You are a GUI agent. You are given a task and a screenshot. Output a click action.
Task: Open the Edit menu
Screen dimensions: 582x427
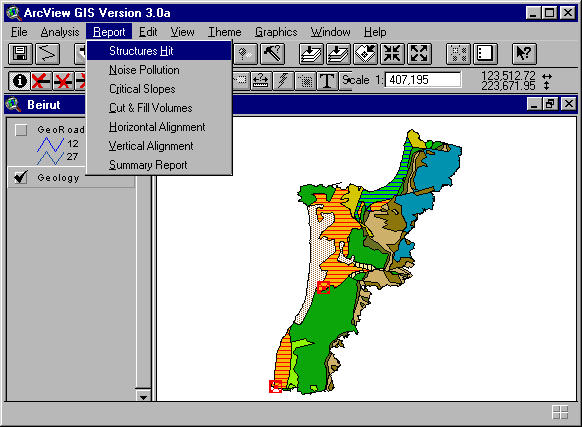(148, 32)
